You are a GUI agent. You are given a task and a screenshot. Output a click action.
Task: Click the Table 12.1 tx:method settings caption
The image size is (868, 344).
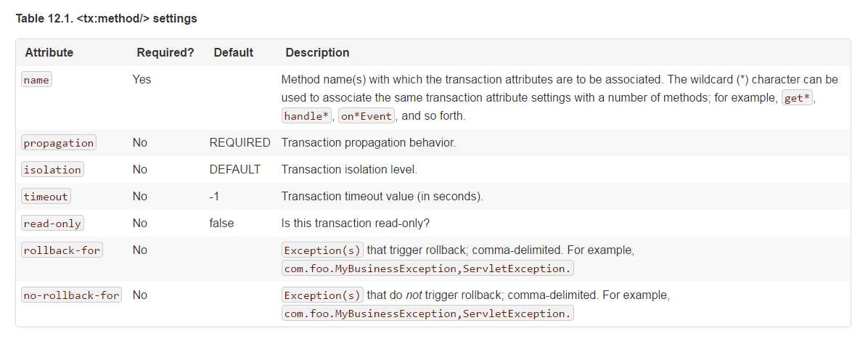pyautogui.click(x=106, y=18)
